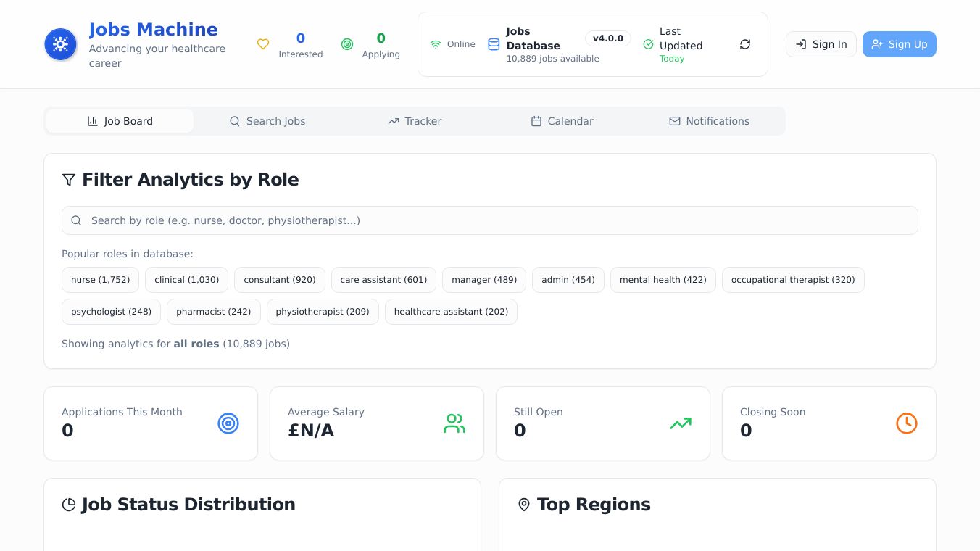Click the Jobs Database icon
The height and width of the screenshot is (551, 980).
point(494,44)
